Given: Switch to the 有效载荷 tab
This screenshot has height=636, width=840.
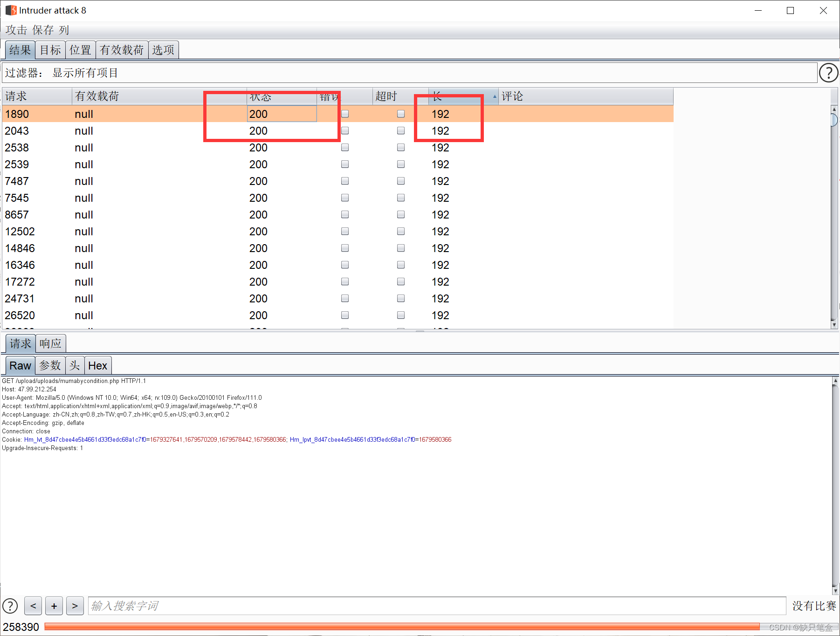Looking at the screenshot, I should coord(122,50).
